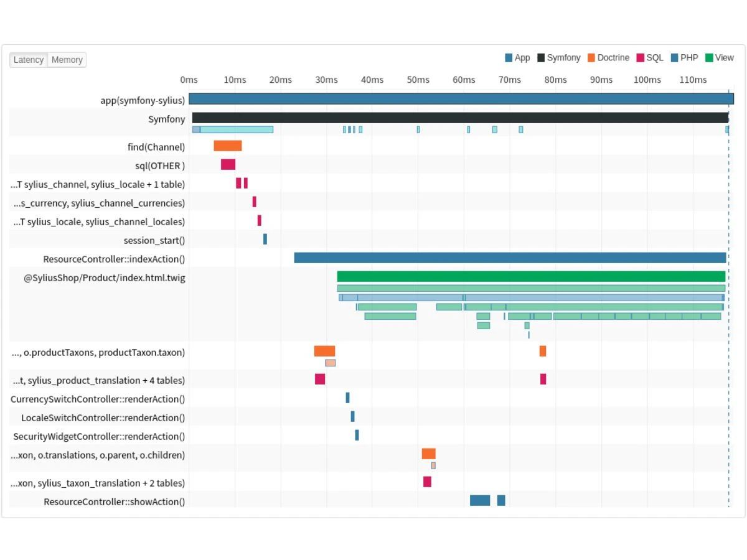Switch to the Latency view

tap(29, 60)
